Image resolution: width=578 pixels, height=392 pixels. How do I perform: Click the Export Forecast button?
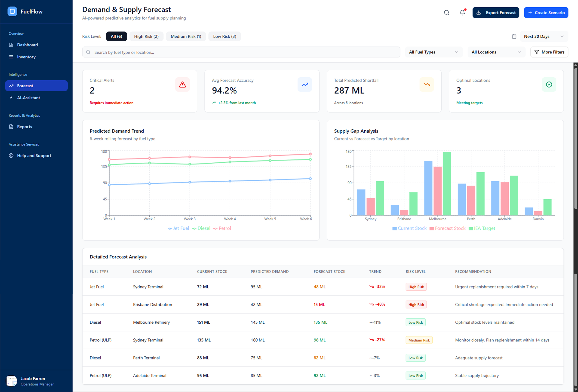tap(495, 13)
